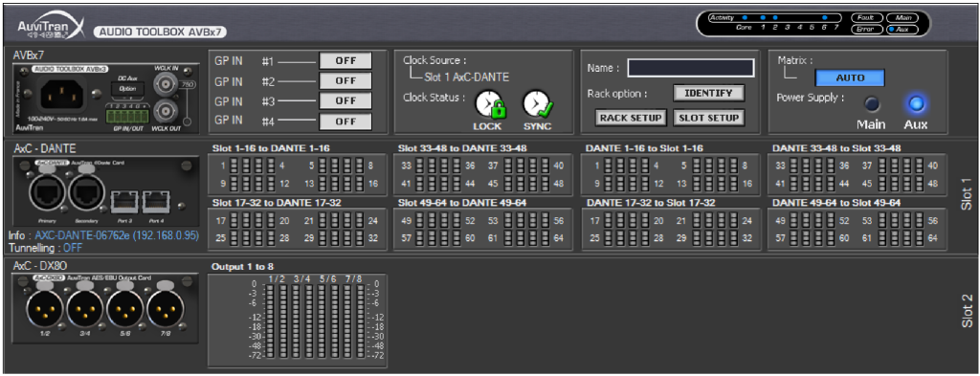
Task: Click the DANTE 17-32 to Slot 17-32 meters
Action: point(671,229)
